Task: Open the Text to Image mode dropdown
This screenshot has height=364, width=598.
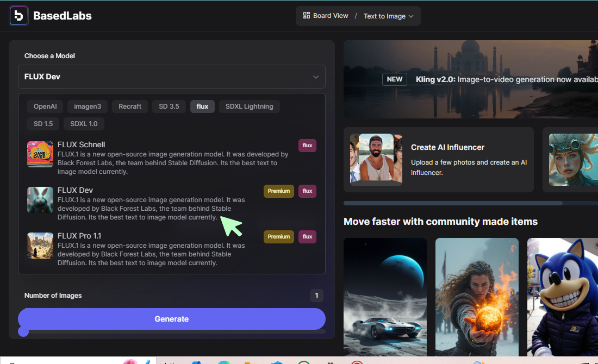Action: coord(388,16)
